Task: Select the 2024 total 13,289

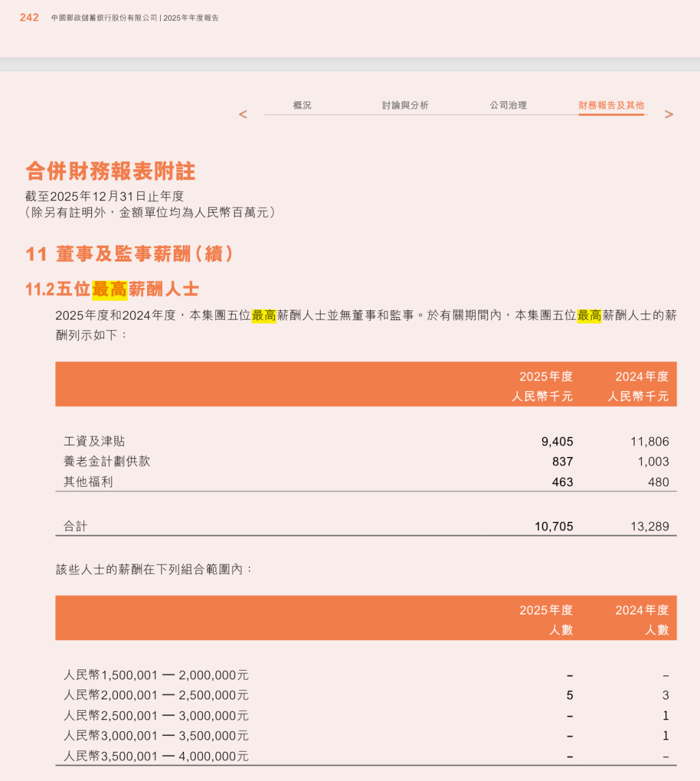Action: (x=649, y=527)
